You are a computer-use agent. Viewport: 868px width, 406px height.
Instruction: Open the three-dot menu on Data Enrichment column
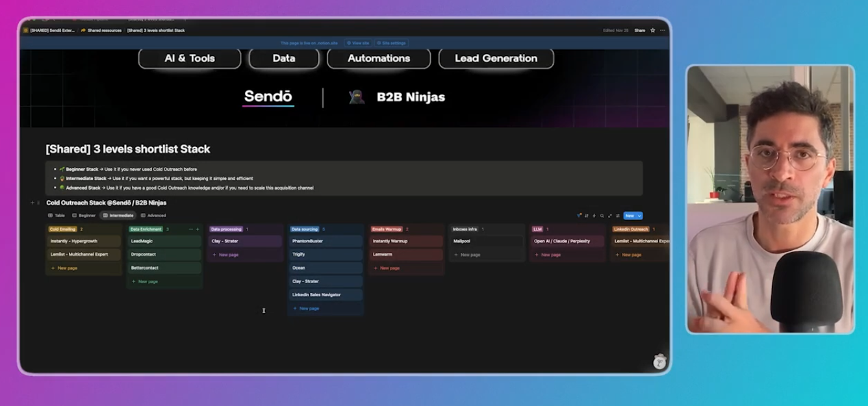[x=191, y=229]
